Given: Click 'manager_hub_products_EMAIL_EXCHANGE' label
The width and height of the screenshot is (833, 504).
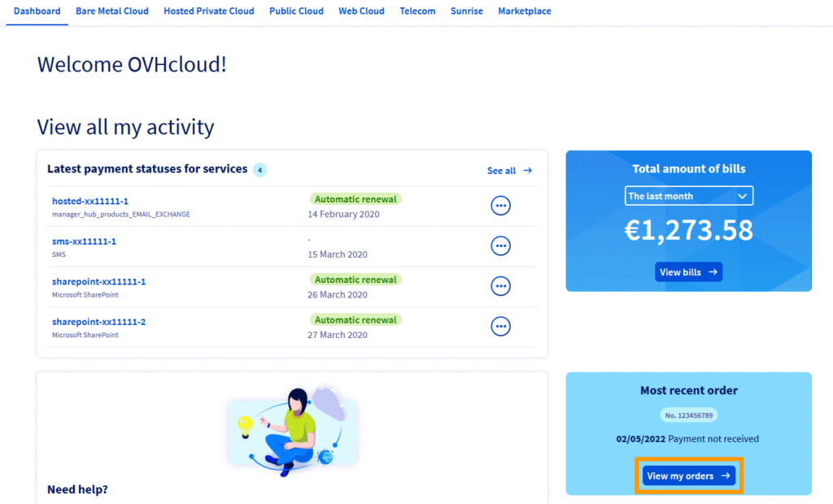Looking at the screenshot, I should click(121, 215).
